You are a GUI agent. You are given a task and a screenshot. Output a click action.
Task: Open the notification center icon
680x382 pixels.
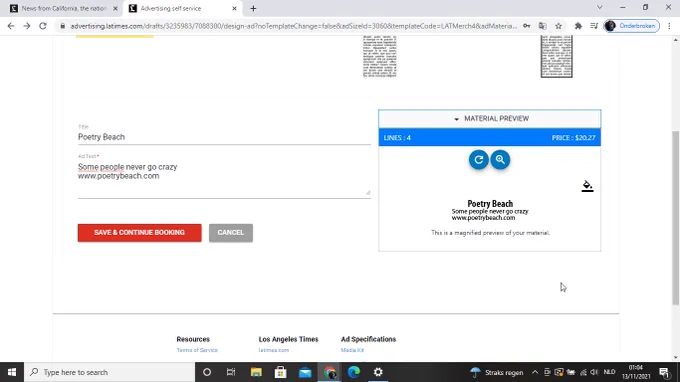coord(665,372)
